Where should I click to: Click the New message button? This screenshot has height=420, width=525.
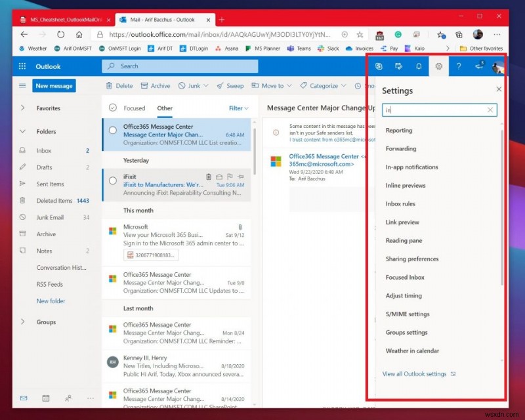(54, 85)
